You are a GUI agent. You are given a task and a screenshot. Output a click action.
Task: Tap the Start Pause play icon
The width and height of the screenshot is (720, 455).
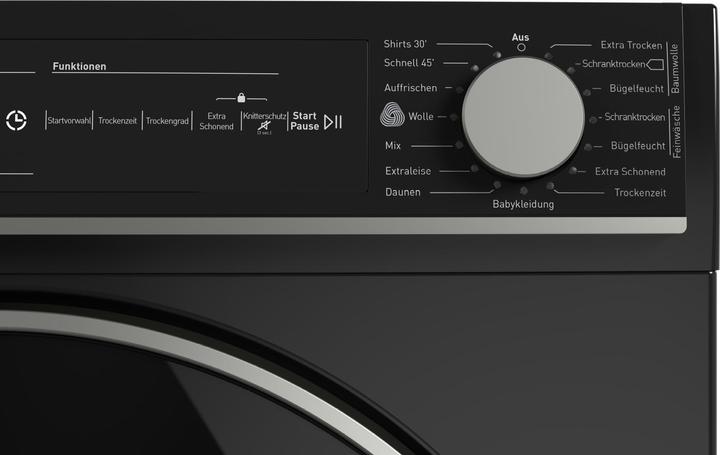coord(333,122)
